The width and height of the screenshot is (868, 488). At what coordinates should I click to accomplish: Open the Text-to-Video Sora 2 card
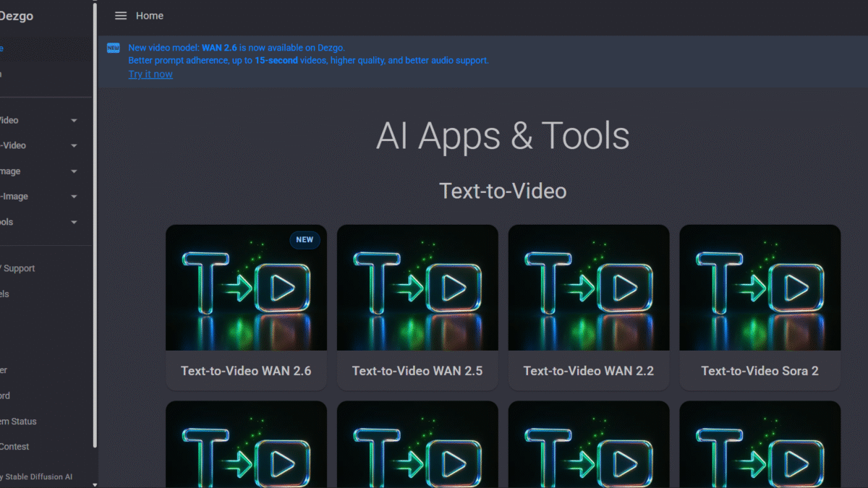(759, 307)
